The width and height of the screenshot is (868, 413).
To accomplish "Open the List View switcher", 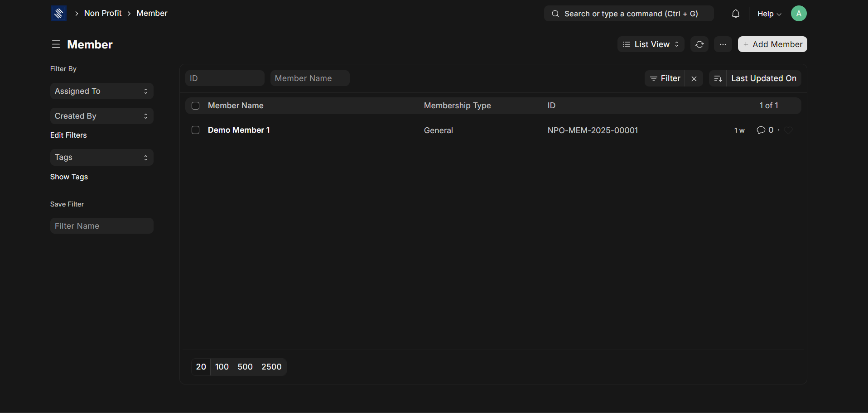I will point(651,44).
